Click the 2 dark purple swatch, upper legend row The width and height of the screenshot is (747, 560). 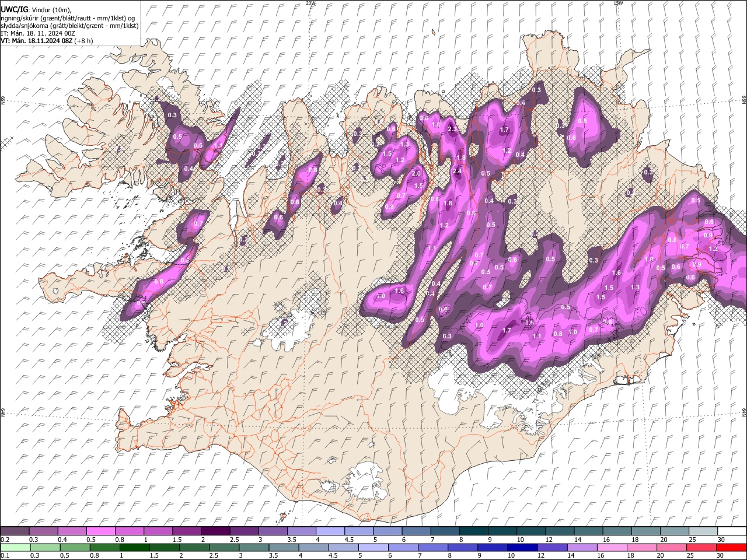click(215, 531)
